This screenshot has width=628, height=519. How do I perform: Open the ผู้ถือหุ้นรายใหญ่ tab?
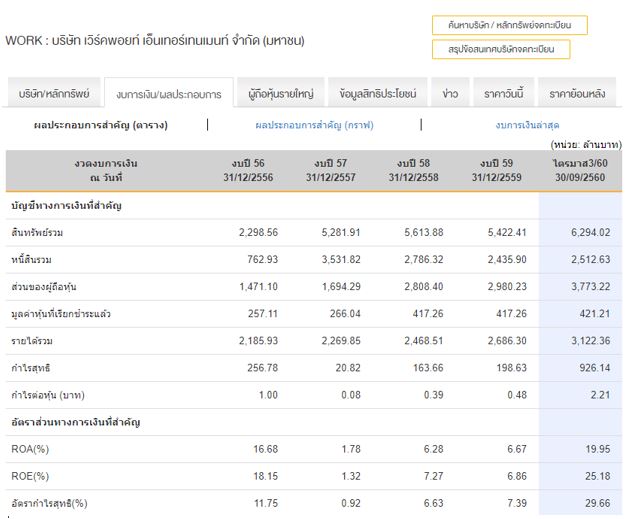click(281, 93)
